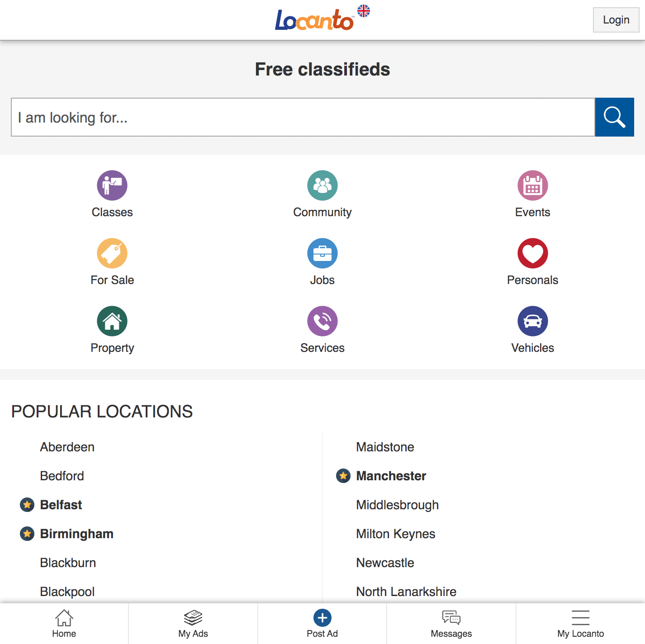Select the Property house icon
Screen dimensions: 645x644
[112, 321]
